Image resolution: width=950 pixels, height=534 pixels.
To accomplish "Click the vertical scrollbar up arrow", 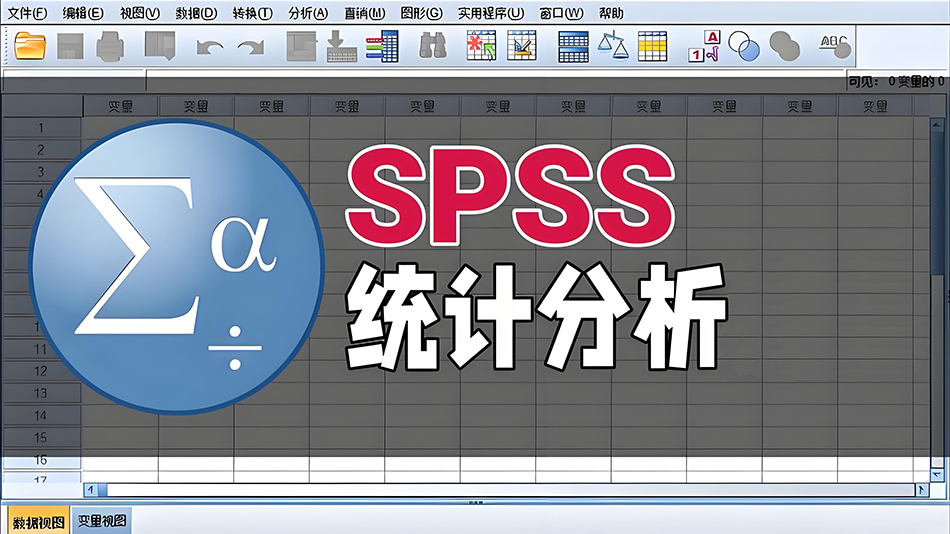I will click(937, 125).
